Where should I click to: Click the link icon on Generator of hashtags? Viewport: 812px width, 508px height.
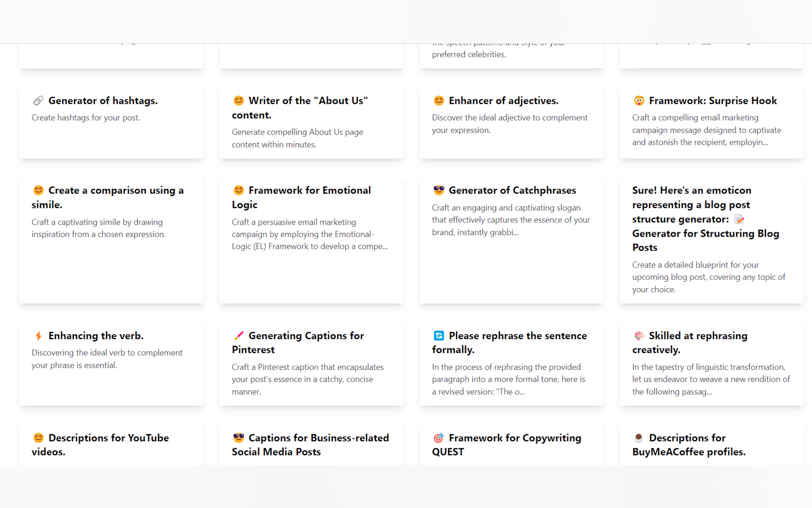[x=38, y=100]
